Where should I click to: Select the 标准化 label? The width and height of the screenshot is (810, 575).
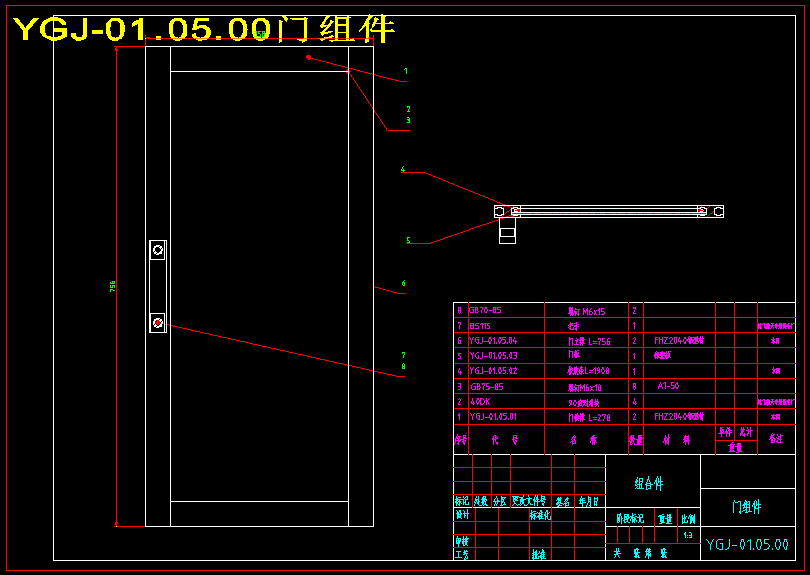(540, 515)
